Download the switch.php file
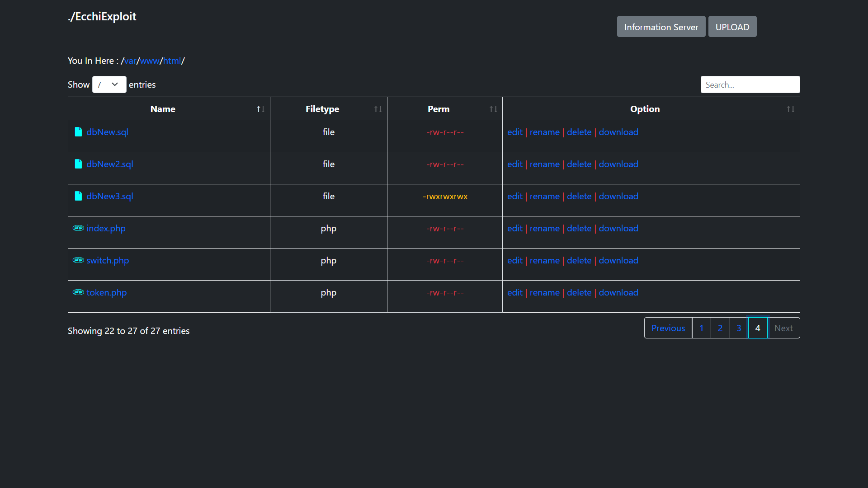 (618, 260)
